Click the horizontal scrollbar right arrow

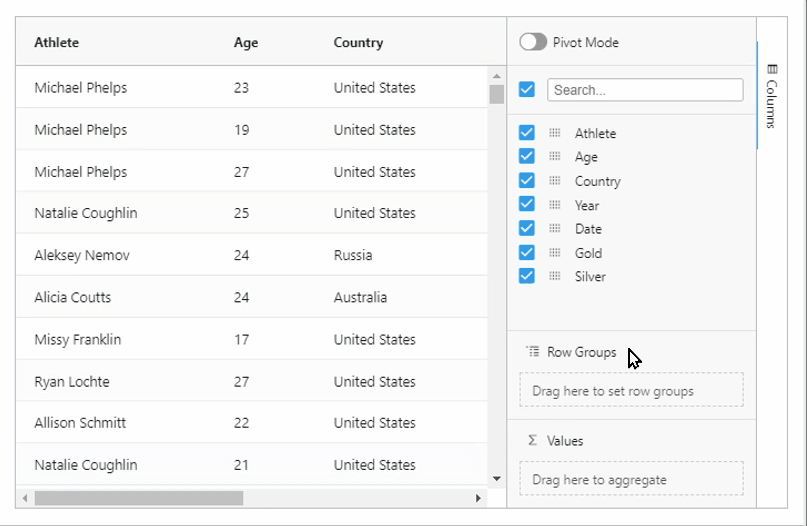point(478,498)
